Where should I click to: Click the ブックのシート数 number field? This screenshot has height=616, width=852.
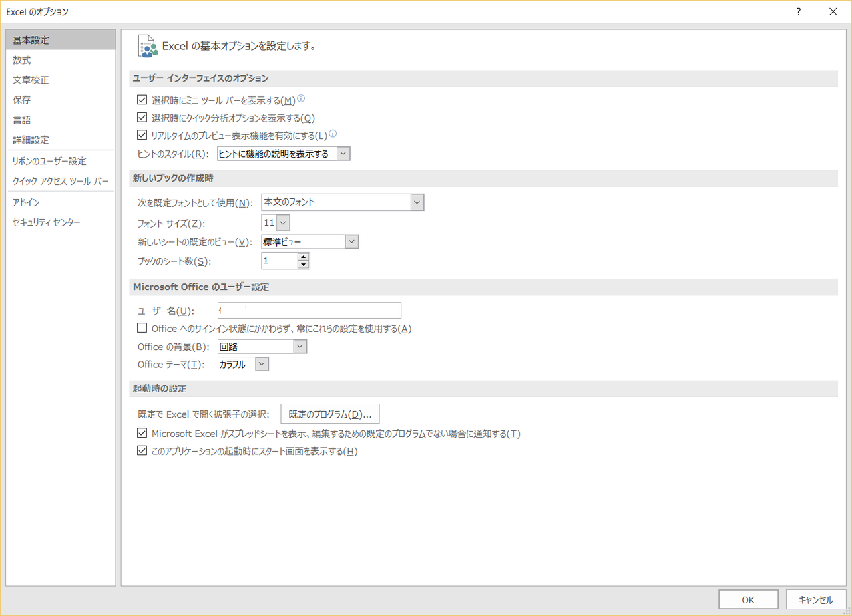[280, 261]
